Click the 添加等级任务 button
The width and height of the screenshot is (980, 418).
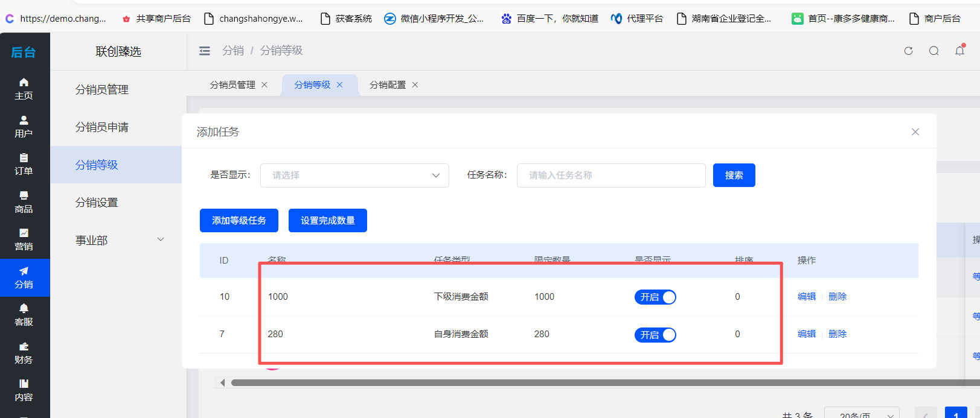click(239, 221)
